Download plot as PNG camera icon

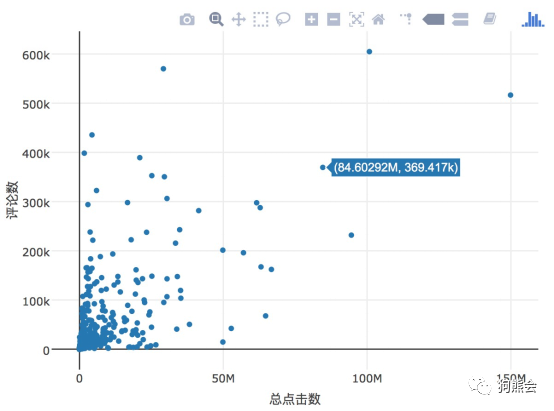click(x=187, y=19)
